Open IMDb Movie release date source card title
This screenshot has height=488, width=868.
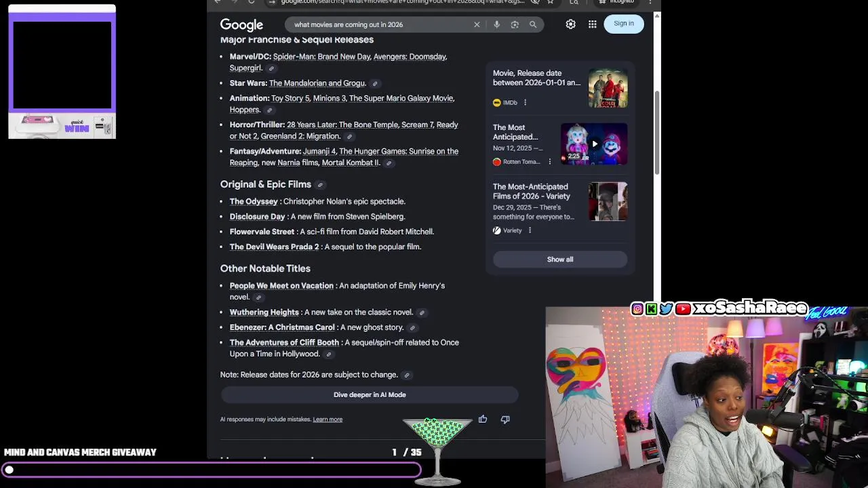point(536,78)
